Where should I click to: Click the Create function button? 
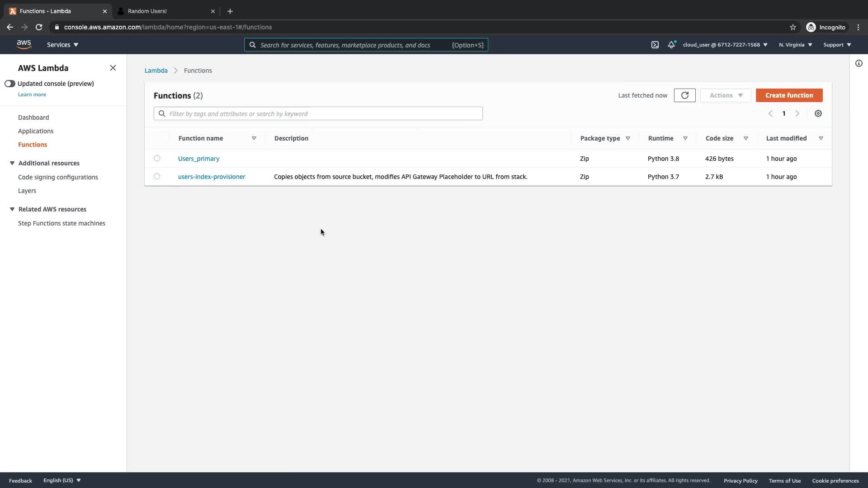pos(789,95)
